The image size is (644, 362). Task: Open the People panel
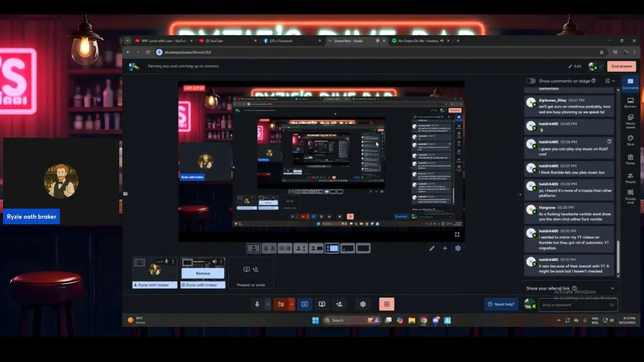pos(630,178)
